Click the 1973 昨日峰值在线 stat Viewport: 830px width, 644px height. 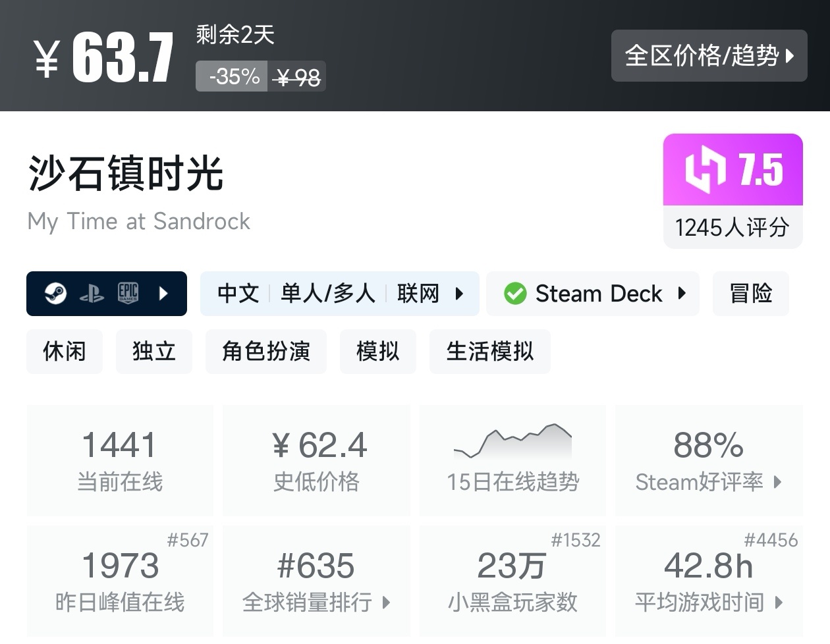[120, 581]
